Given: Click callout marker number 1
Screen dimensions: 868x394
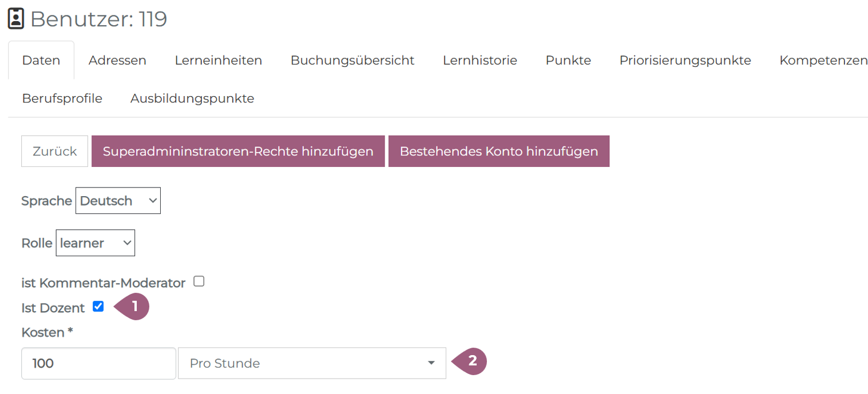Looking at the screenshot, I should (133, 307).
